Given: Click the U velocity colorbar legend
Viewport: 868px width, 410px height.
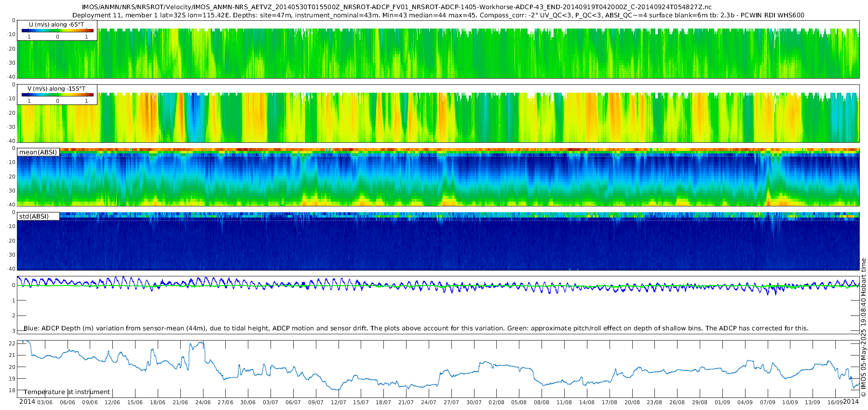Looking at the screenshot, I should 57,30.
